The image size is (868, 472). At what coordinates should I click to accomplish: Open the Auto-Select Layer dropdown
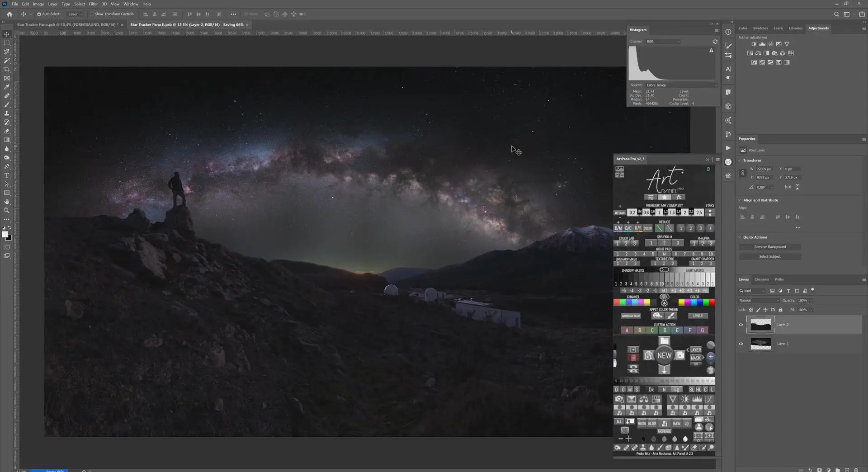[x=75, y=14]
